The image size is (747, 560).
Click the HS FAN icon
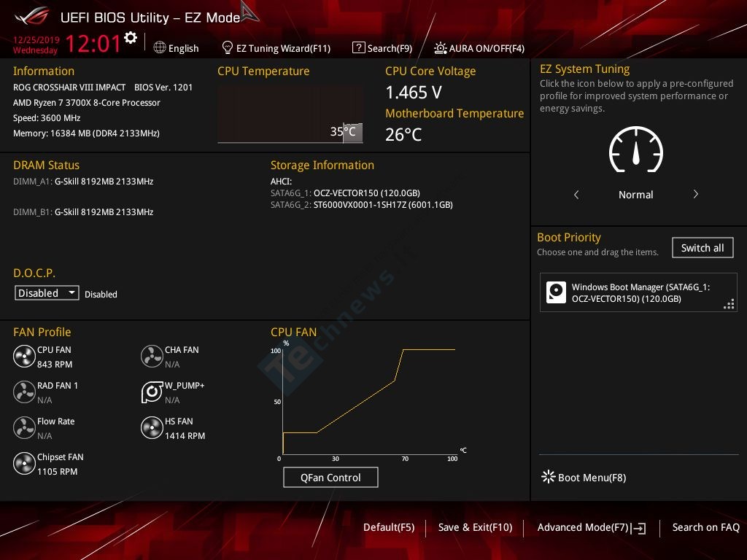click(152, 427)
